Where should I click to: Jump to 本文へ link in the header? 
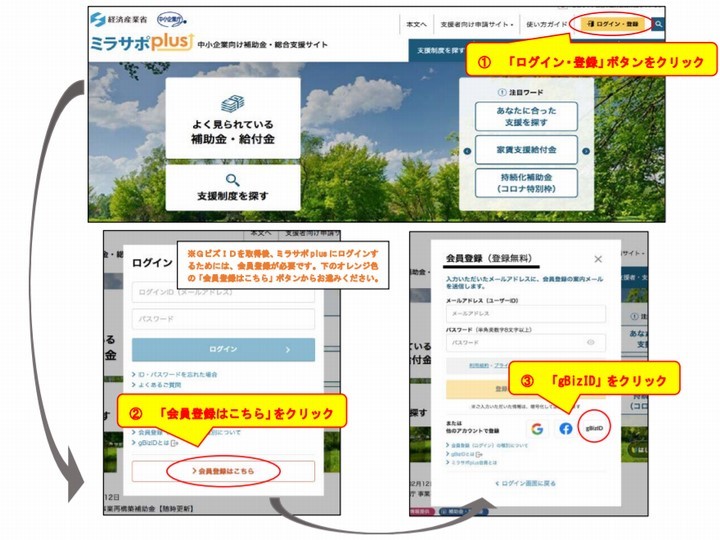416,24
